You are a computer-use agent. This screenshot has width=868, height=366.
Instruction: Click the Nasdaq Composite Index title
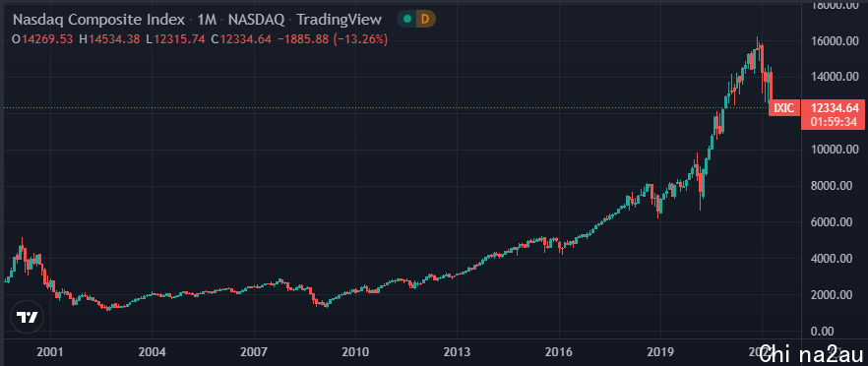pos(98,20)
